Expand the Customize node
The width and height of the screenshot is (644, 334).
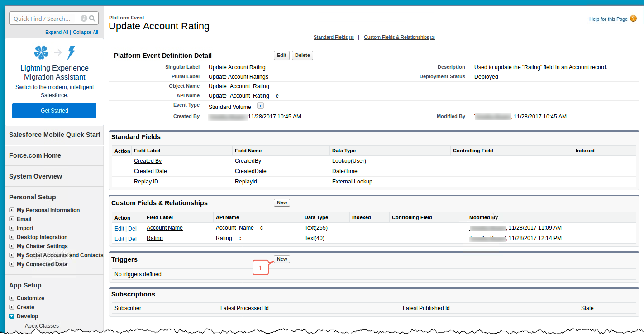[x=12, y=298]
